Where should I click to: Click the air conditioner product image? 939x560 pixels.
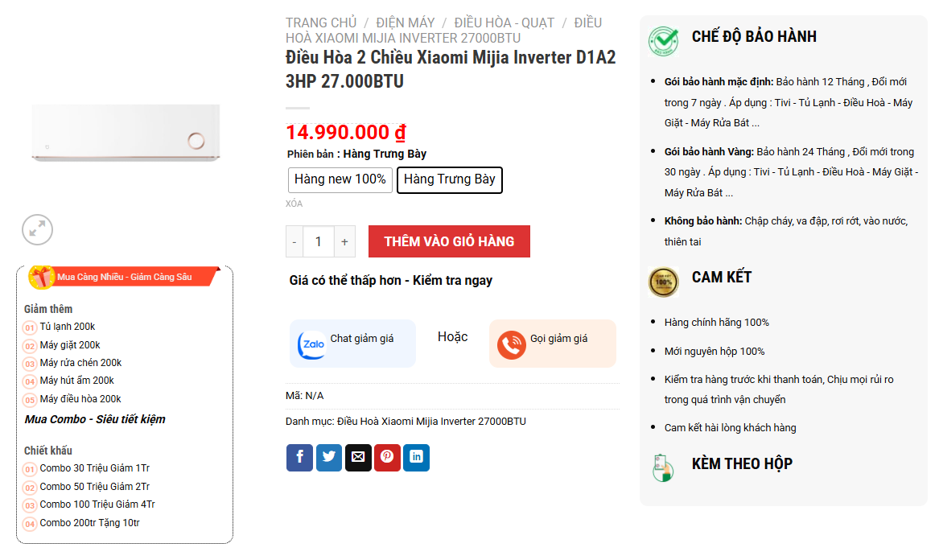126,133
